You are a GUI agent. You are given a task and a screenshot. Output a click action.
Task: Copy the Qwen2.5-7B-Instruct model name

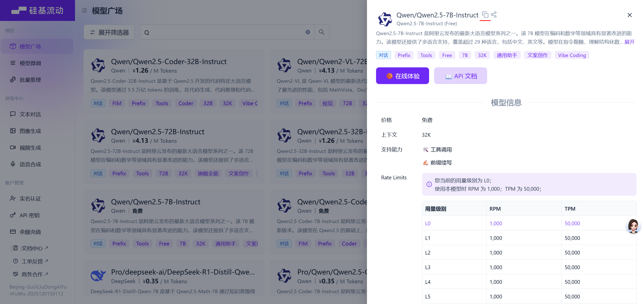click(485, 15)
